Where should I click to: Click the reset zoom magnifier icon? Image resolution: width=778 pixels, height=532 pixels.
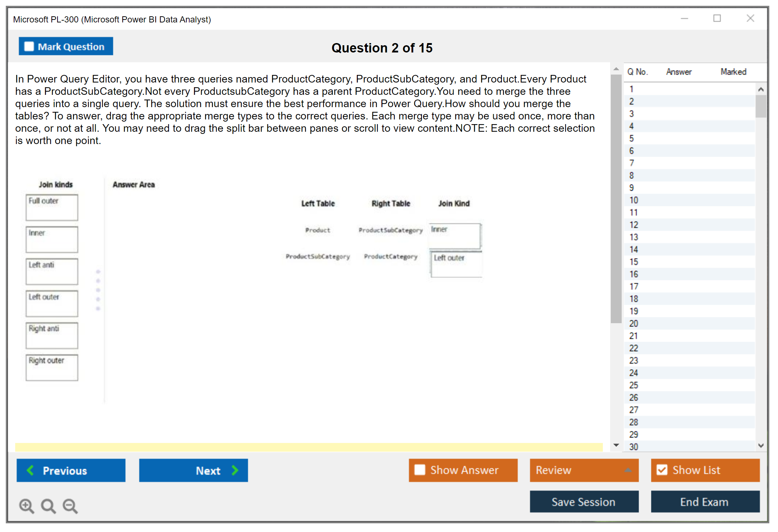[x=48, y=506]
